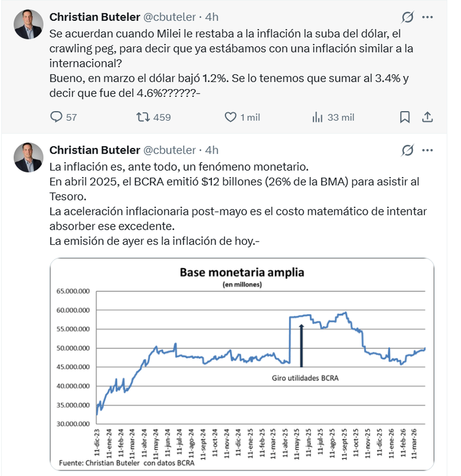This screenshot has width=461, height=476.
Task: Open Christian Buteler name on second tweet
Action: (x=95, y=150)
